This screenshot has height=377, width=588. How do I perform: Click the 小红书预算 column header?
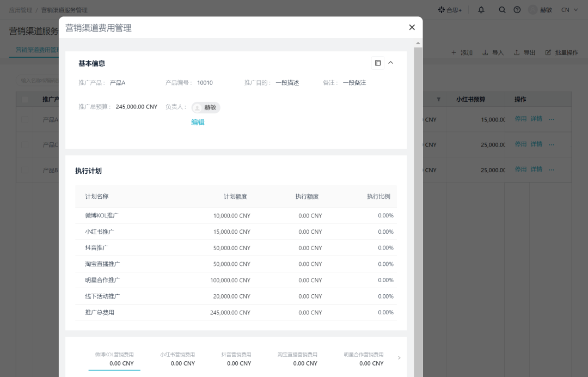pos(470,99)
